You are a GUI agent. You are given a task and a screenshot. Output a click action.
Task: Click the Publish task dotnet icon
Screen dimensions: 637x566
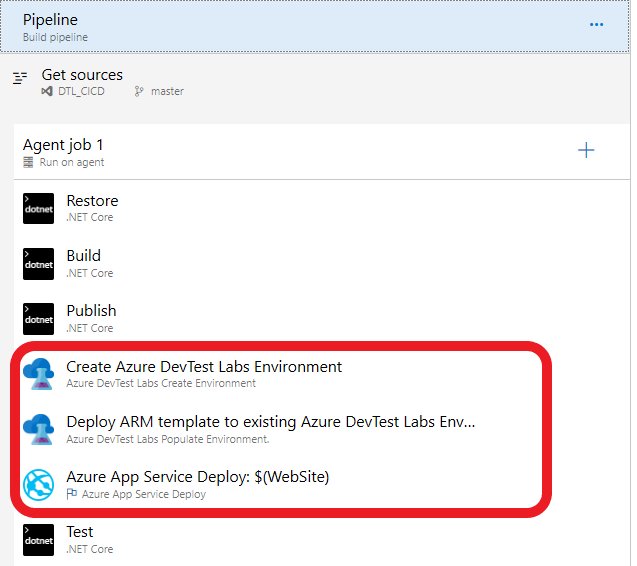pos(39,319)
